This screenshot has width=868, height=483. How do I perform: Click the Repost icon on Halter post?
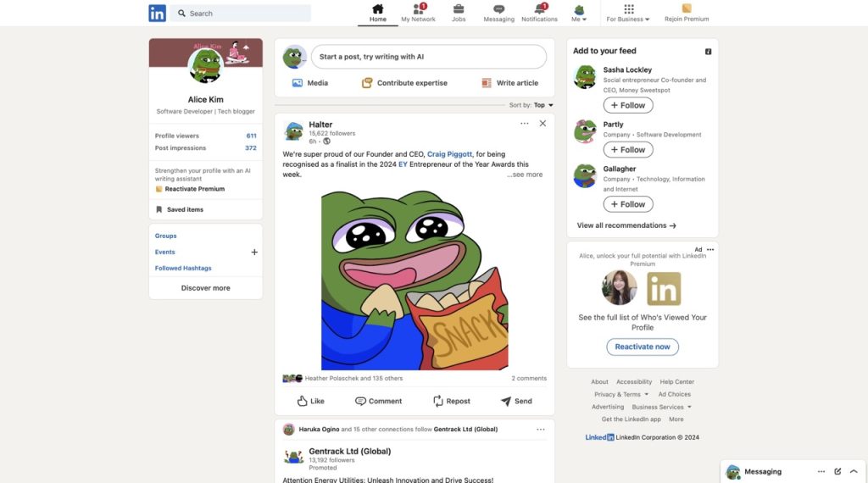click(451, 401)
